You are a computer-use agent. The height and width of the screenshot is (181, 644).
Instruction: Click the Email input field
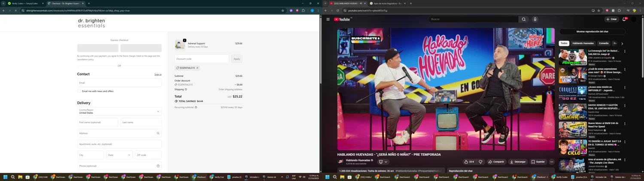119,83
